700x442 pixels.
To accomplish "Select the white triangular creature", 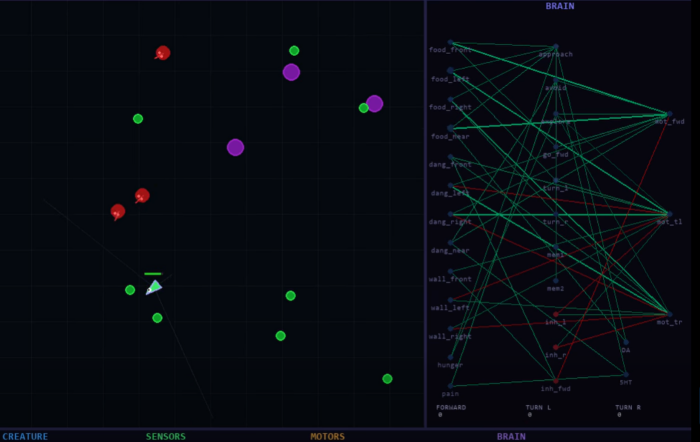I will point(153,288).
